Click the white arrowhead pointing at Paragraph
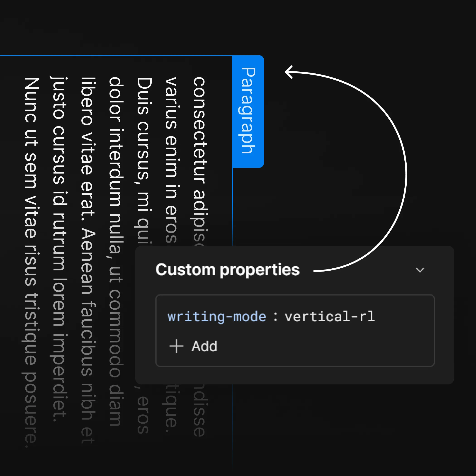This screenshot has height=476, width=476. pyautogui.click(x=289, y=72)
